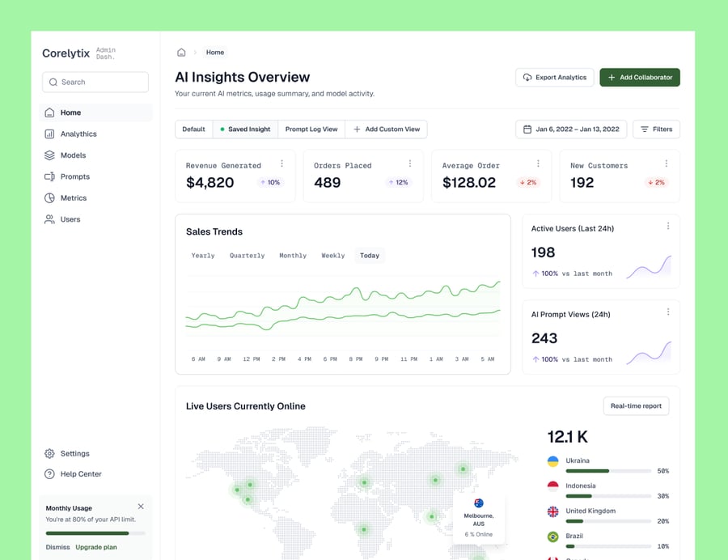Open the date range picker

point(571,129)
